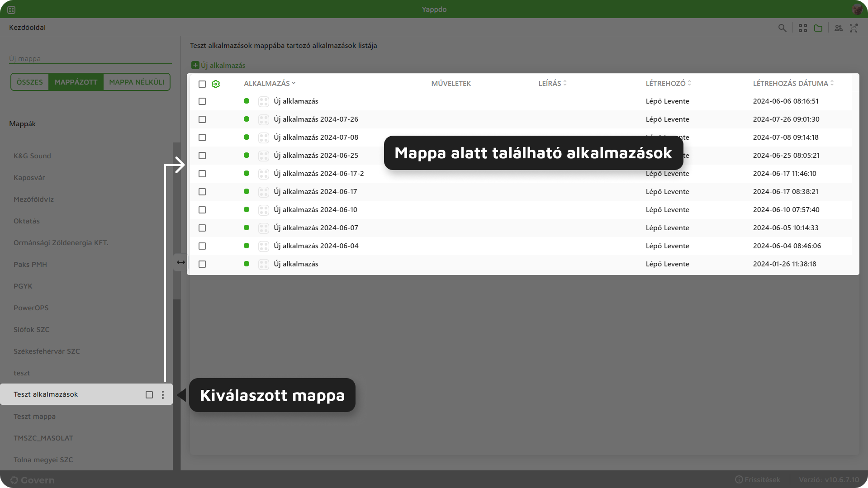Check the box for Új alkalmazás 2024-06-17-2
The width and height of the screenshot is (868, 488).
click(x=202, y=174)
